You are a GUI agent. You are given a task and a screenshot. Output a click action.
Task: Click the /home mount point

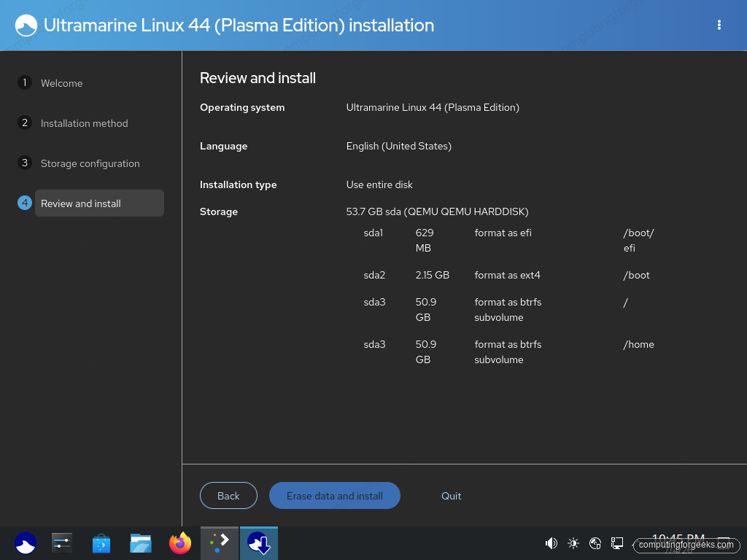tap(638, 344)
